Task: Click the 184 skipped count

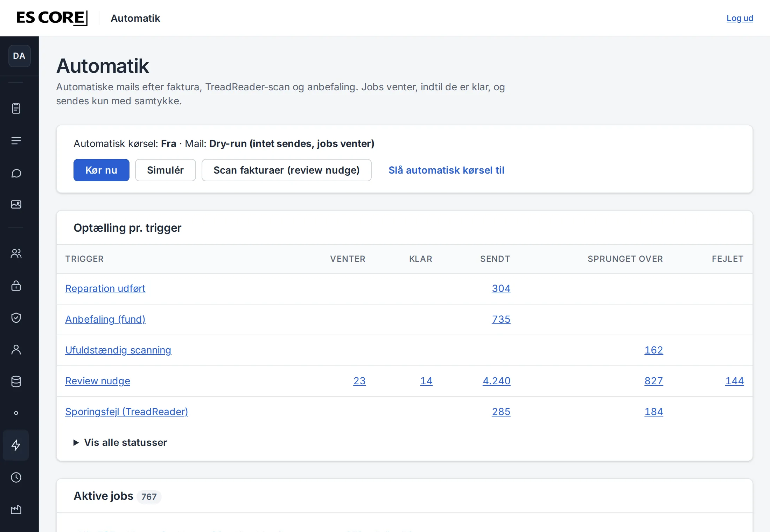Action: [653, 412]
